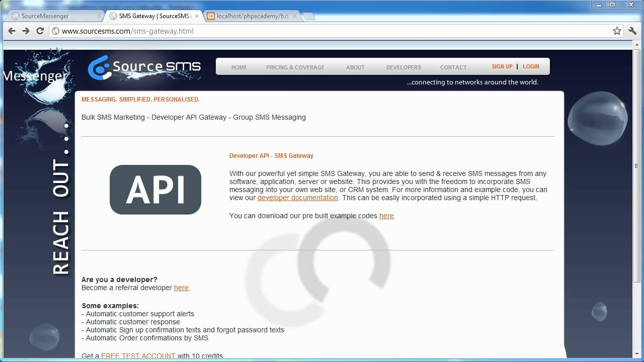Click the page's vertical scrollbar thumb

click(637, 166)
